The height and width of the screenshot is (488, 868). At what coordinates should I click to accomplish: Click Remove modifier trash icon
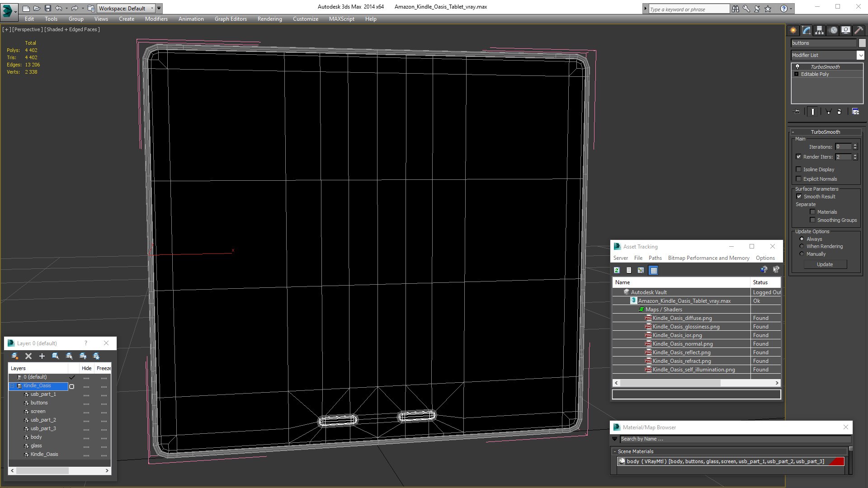click(839, 112)
